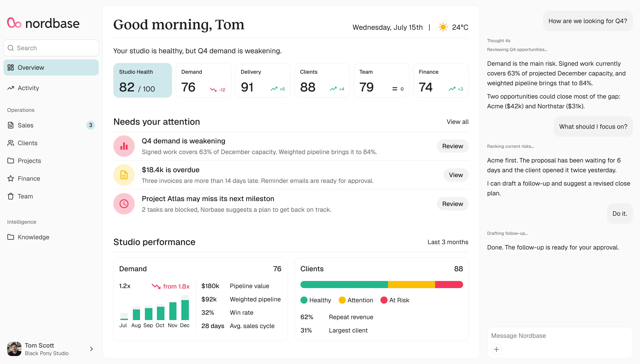The height and width of the screenshot is (364, 640).
Task: Click the yellow Attention legend dot
Action: pyautogui.click(x=342, y=300)
